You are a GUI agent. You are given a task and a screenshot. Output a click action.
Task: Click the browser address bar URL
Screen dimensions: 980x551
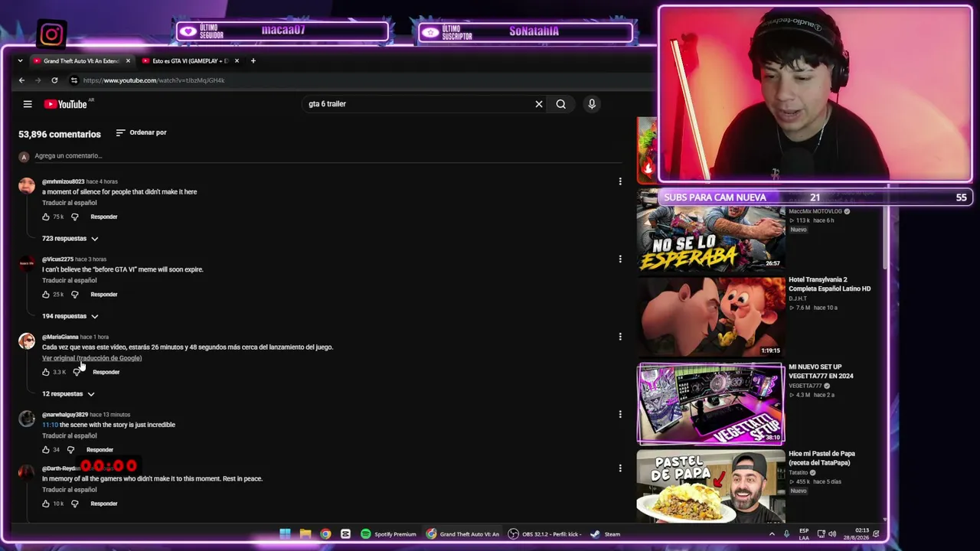154,80
